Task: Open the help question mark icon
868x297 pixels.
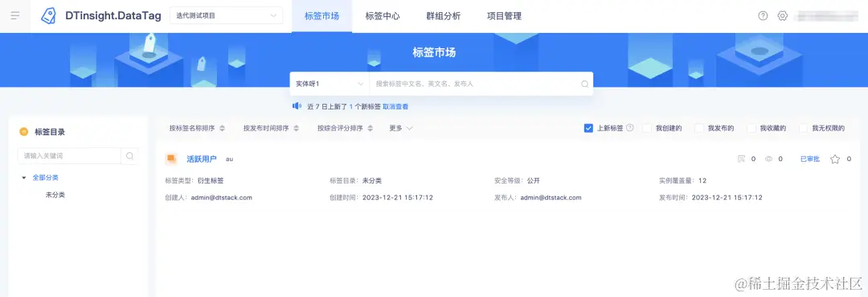Action: [x=763, y=15]
